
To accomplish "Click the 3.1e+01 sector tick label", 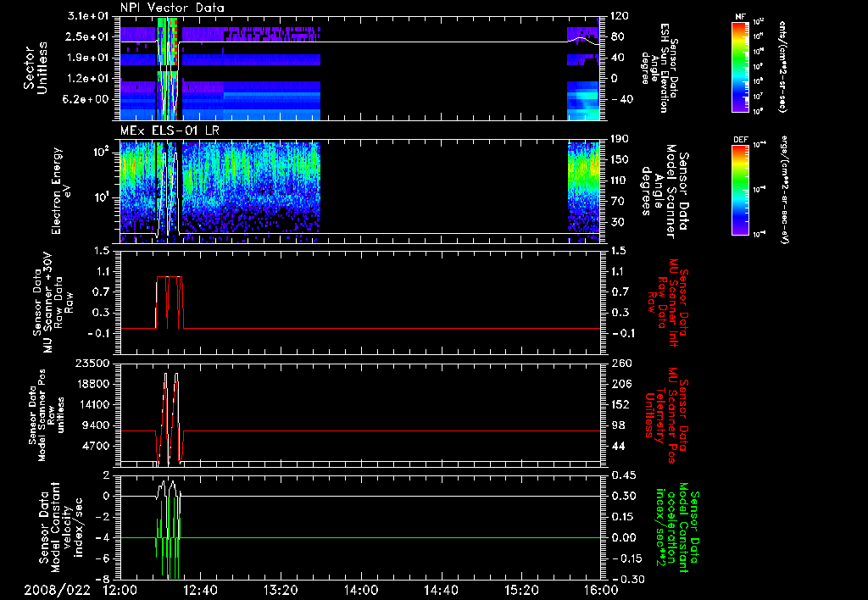I will 87,16.
